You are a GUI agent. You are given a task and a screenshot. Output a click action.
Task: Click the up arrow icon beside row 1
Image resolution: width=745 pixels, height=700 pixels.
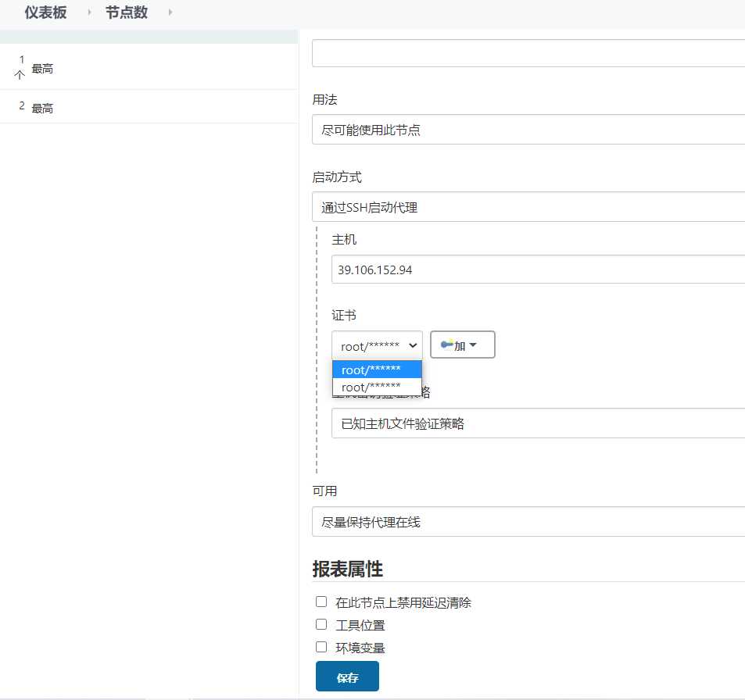20,74
